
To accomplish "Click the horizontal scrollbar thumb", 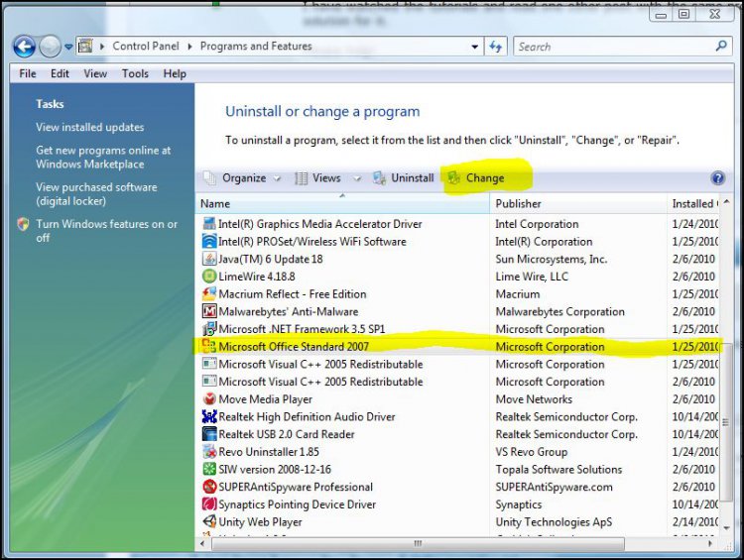I will coord(418,543).
